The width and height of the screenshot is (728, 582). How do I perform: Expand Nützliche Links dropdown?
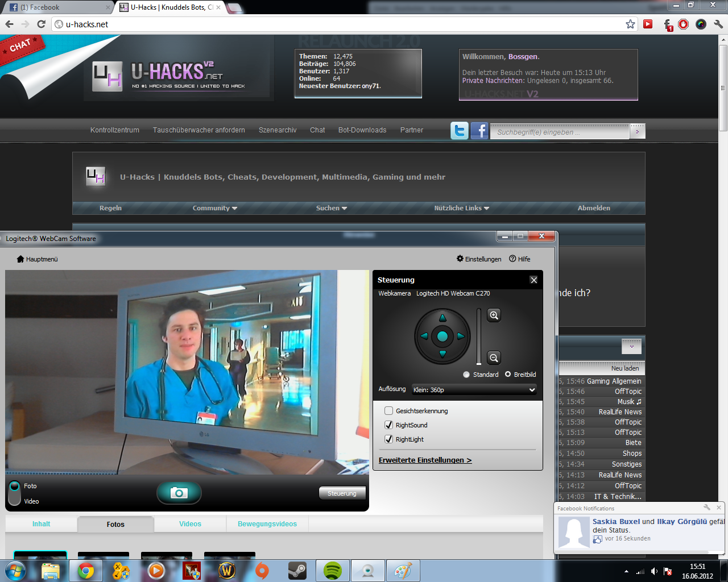(462, 208)
